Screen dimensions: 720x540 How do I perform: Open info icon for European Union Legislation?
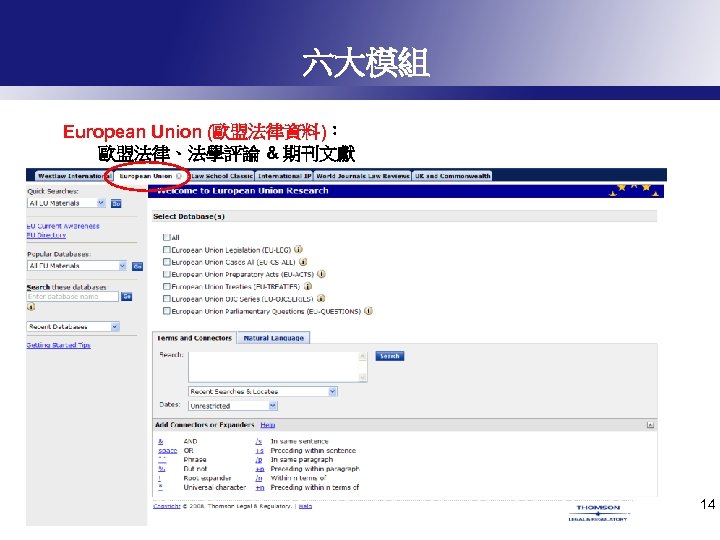(298, 250)
